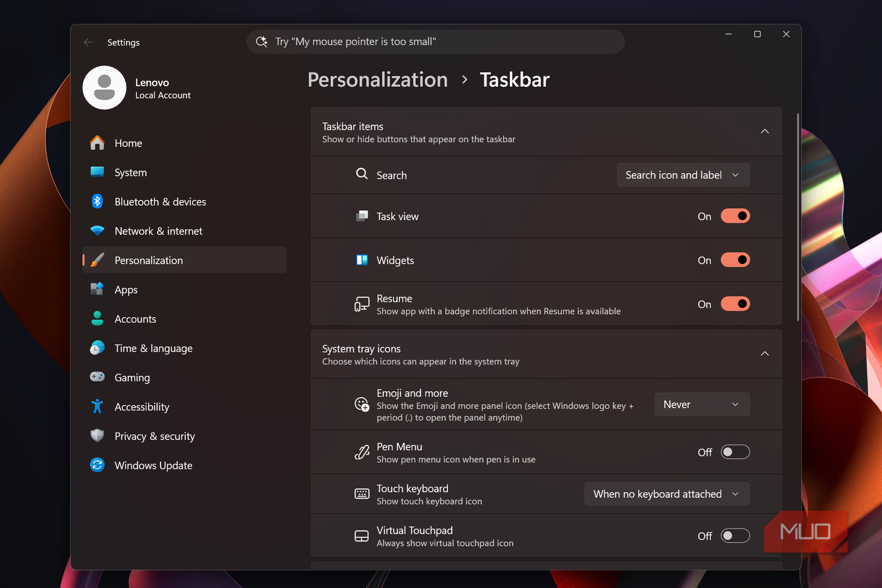The image size is (882, 588).
Task: Click the Emoji and more icon
Action: pyautogui.click(x=362, y=405)
